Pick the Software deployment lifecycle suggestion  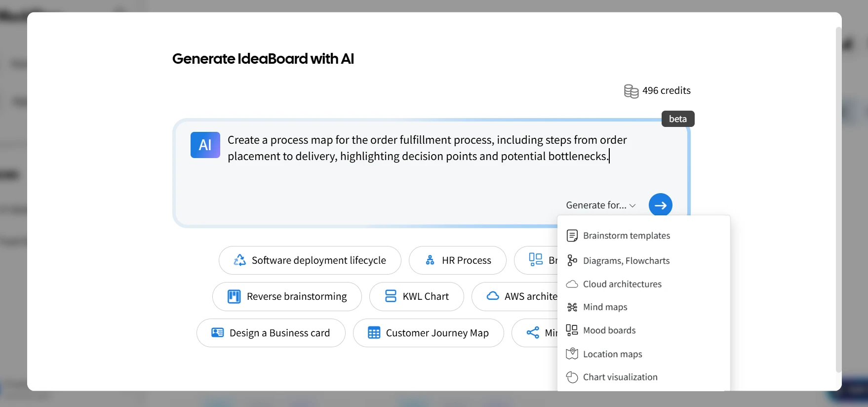[x=310, y=260]
